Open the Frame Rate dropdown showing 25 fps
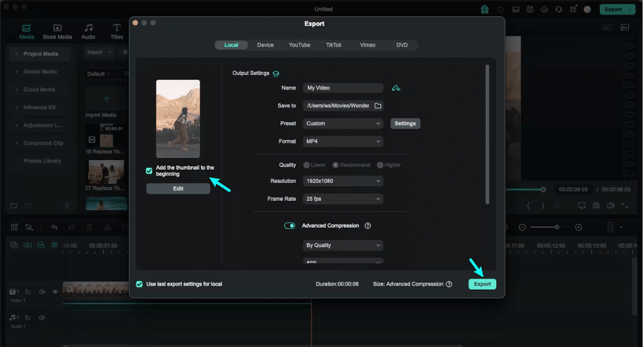 [343, 198]
